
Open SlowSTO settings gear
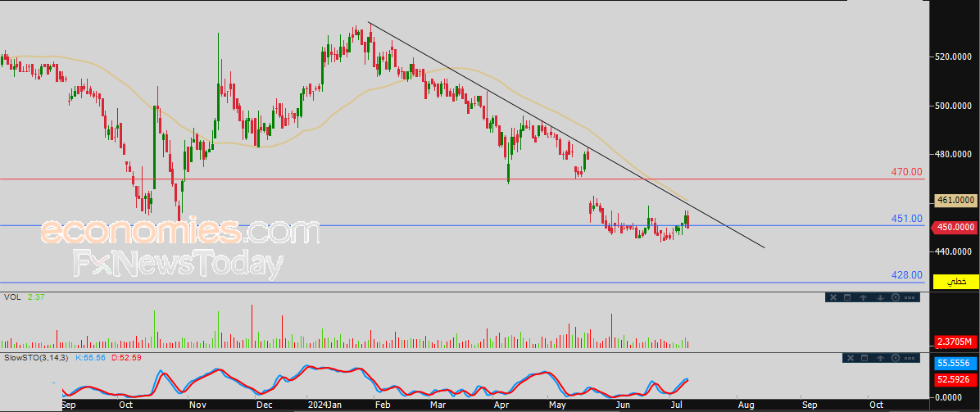(895, 358)
